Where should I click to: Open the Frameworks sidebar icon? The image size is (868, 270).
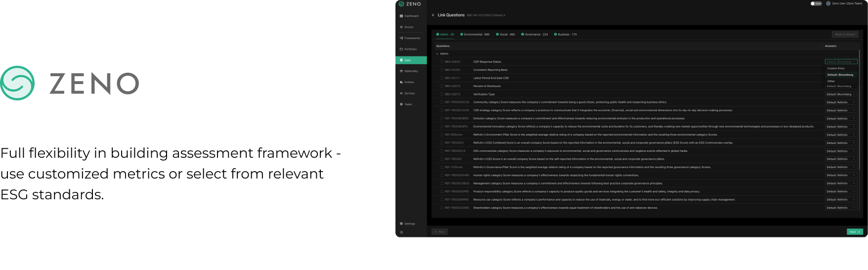coord(401,38)
